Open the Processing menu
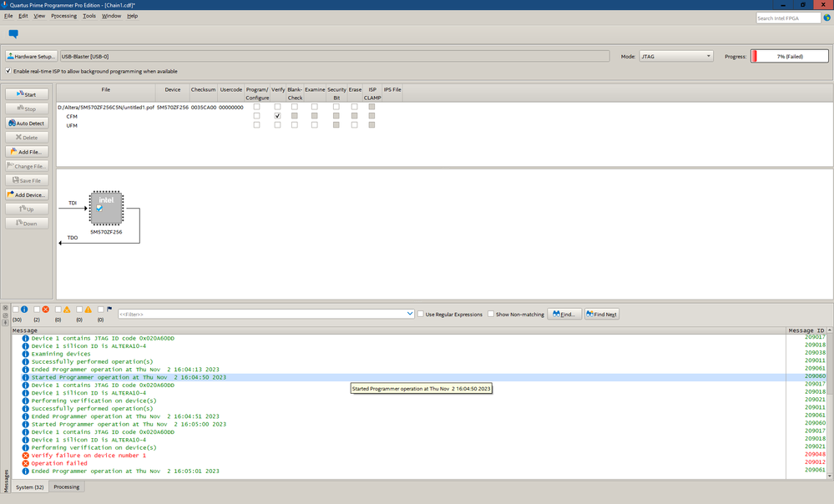The width and height of the screenshot is (834, 504). (63, 16)
